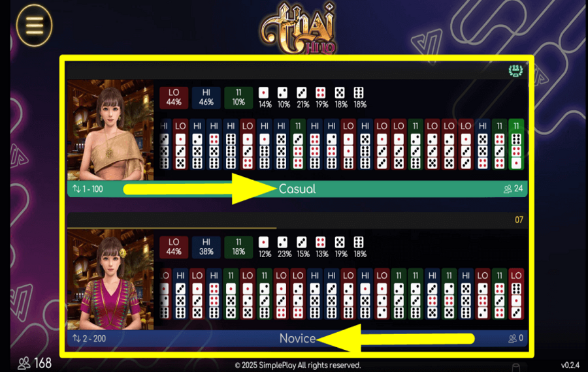
Task: Click the Thai Hi Lo logo
Action: tap(298, 28)
